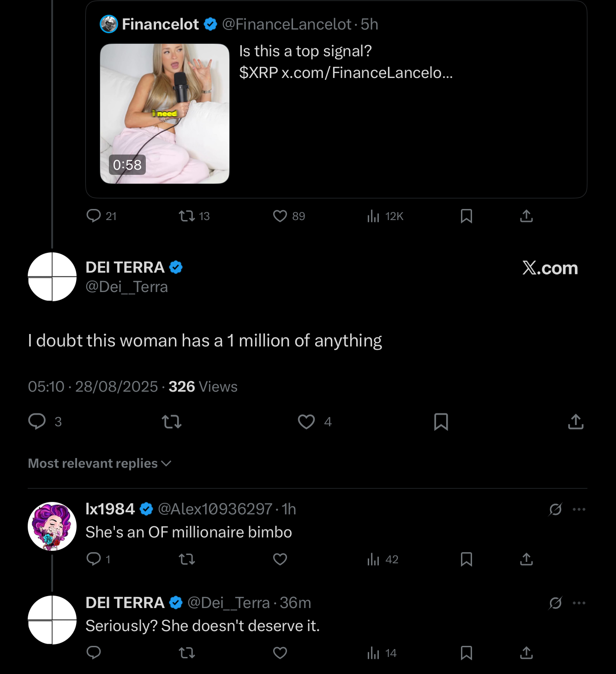The height and width of the screenshot is (674, 616).
Task: Like the main DEI TERRA post
Action: pos(306,422)
